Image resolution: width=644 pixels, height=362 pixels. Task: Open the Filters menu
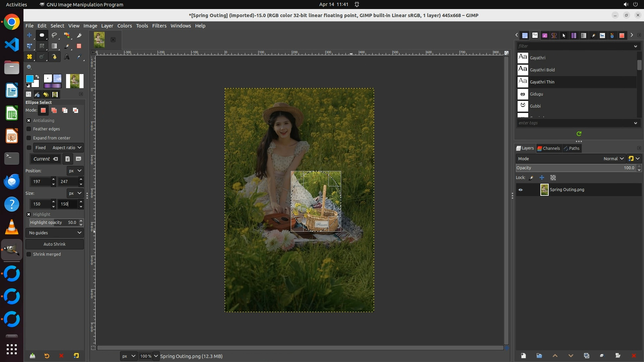tap(159, 26)
